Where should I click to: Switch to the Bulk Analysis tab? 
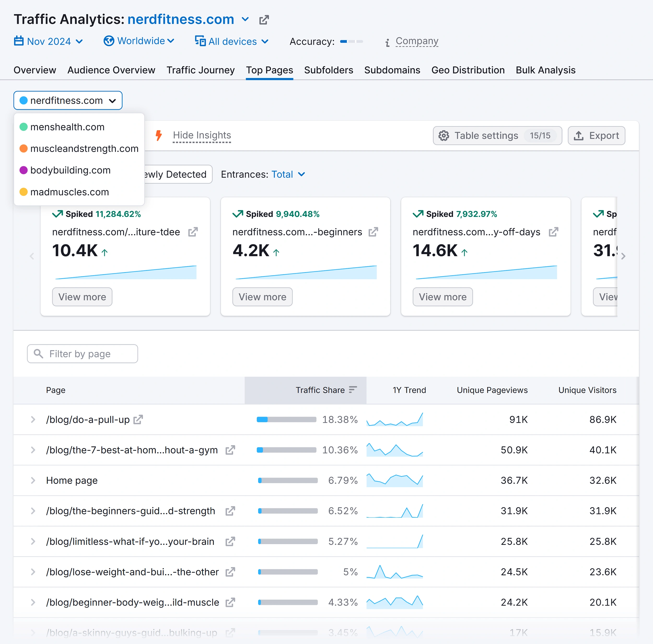546,70
